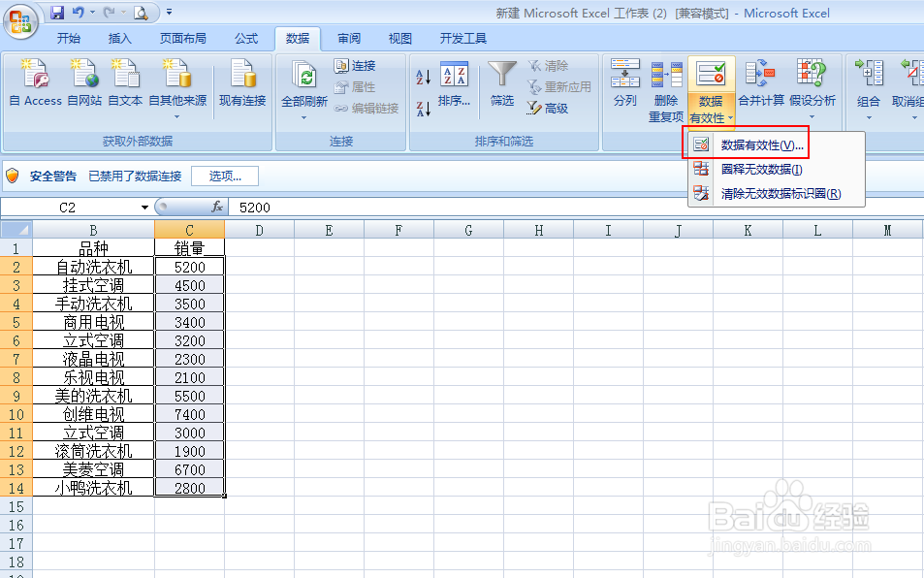Expand From Other Sources (自其他来源) dropdown
924x578 pixels.
point(176,116)
